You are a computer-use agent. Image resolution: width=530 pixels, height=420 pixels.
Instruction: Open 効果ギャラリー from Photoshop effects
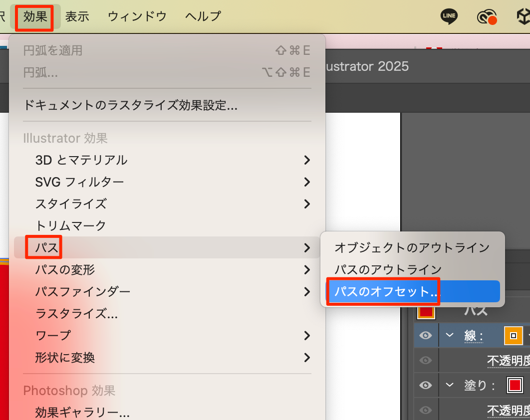pyautogui.click(x=82, y=413)
